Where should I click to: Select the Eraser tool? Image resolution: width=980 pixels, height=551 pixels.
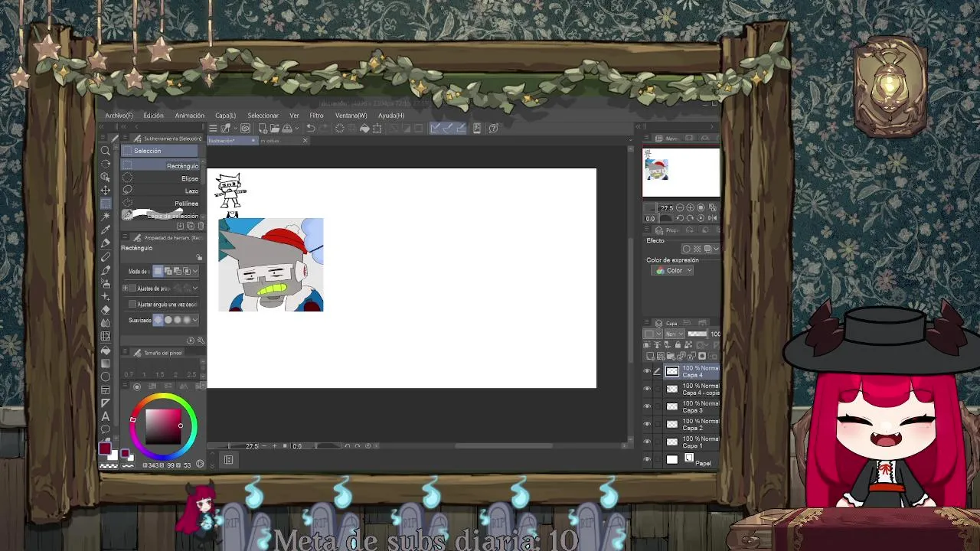click(106, 309)
